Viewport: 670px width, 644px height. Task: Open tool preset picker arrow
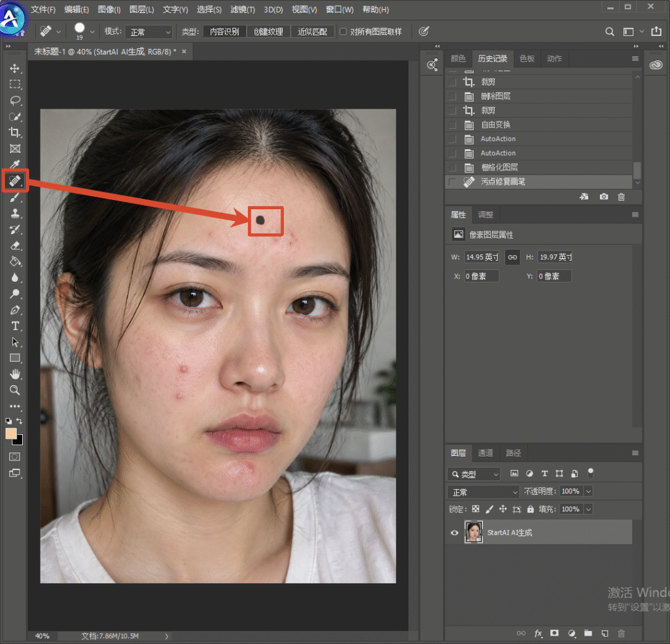coord(58,32)
